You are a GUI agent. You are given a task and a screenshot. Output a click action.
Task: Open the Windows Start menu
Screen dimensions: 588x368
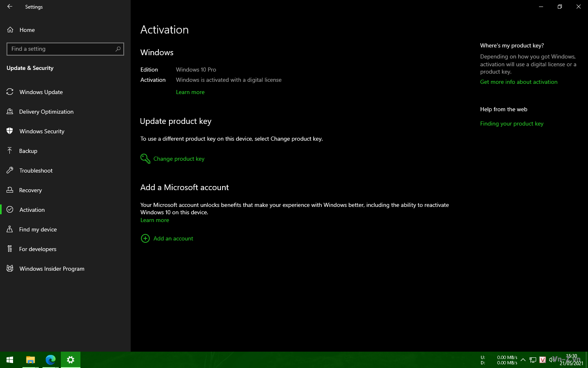(10, 360)
